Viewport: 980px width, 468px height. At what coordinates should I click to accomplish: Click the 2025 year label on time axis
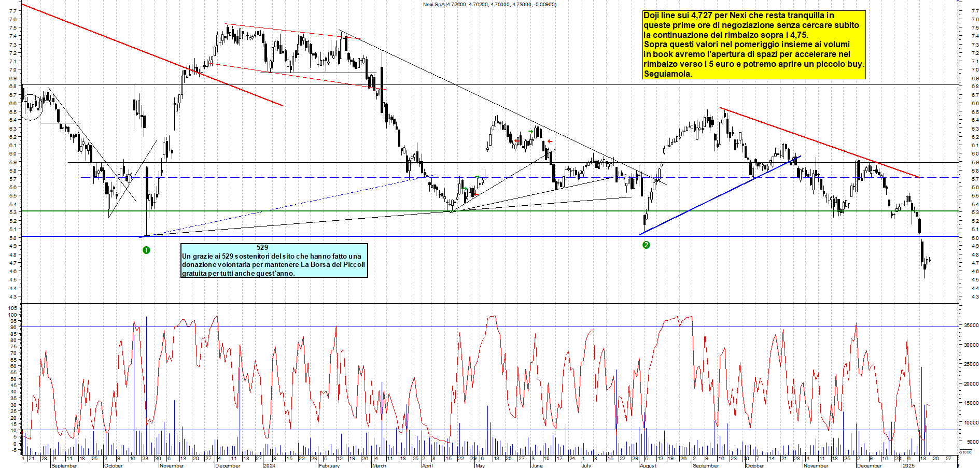[x=908, y=465]
